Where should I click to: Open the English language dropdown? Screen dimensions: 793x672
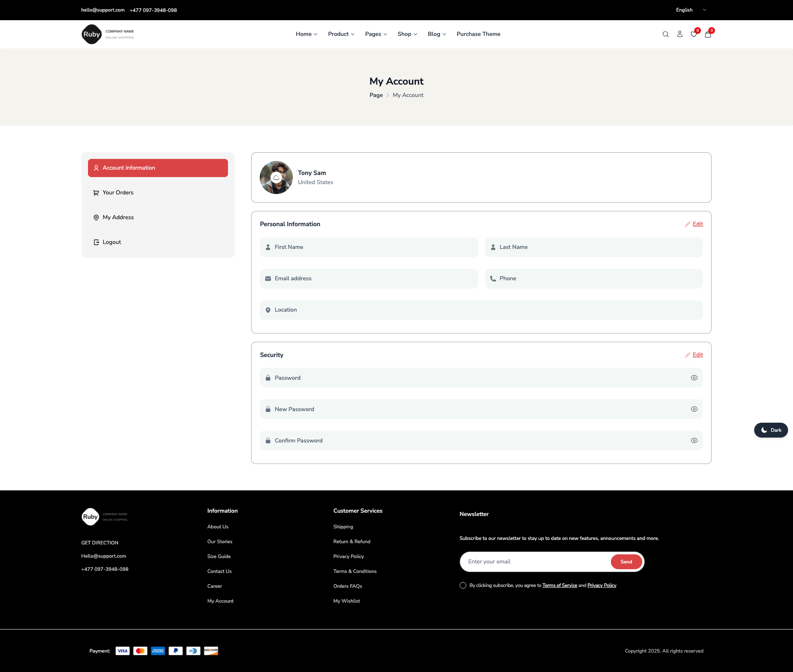(691, 10)
